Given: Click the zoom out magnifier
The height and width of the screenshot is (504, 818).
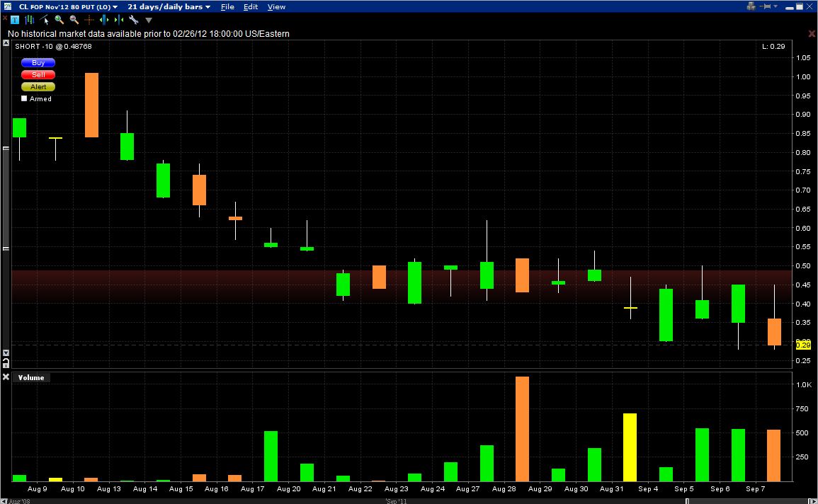Looking at the screenshot, I should click(74, 20).
